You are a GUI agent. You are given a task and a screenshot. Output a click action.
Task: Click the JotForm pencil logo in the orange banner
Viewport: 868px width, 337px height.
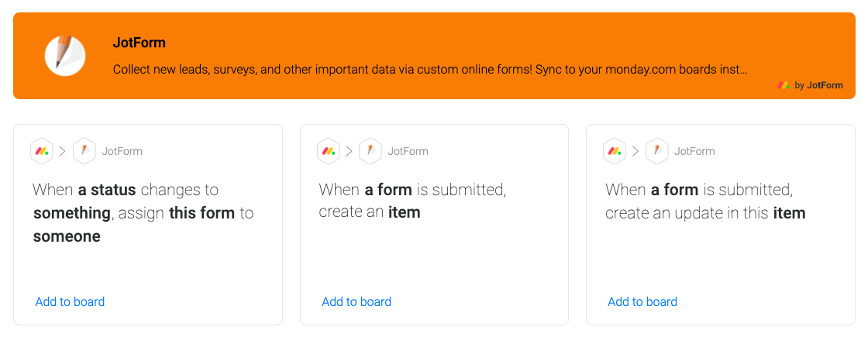(64, 55)
